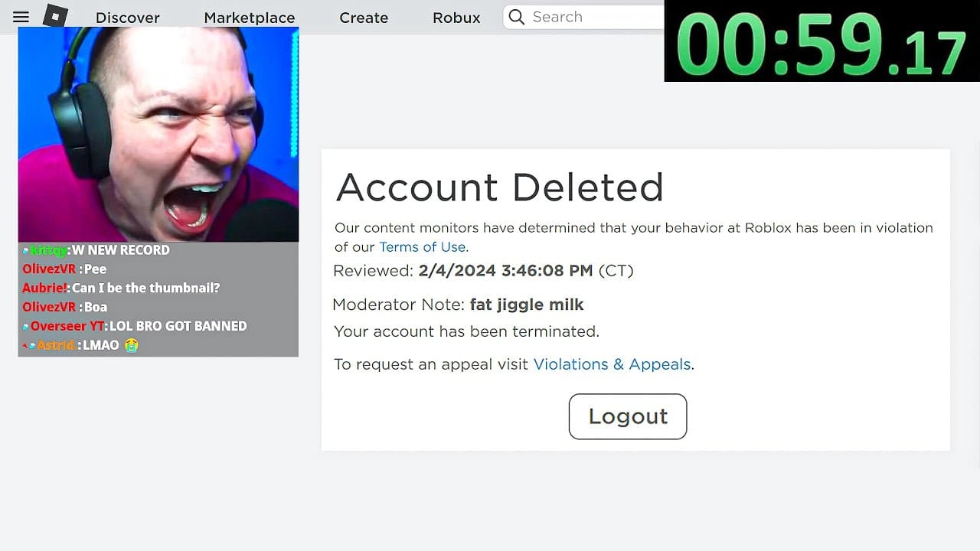Focus the Search input field

(583, 17)
